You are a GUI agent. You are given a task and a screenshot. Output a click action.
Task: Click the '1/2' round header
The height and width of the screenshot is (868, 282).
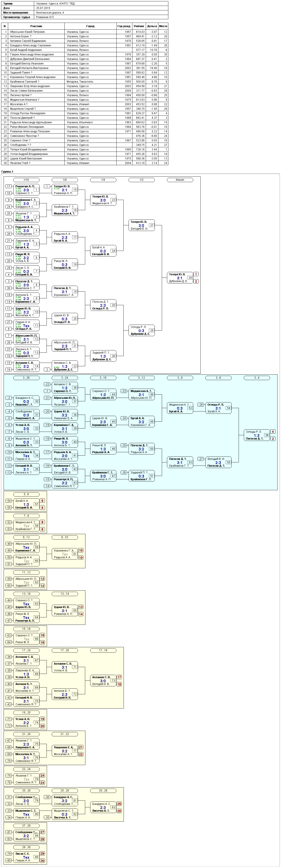pos(141,180)
